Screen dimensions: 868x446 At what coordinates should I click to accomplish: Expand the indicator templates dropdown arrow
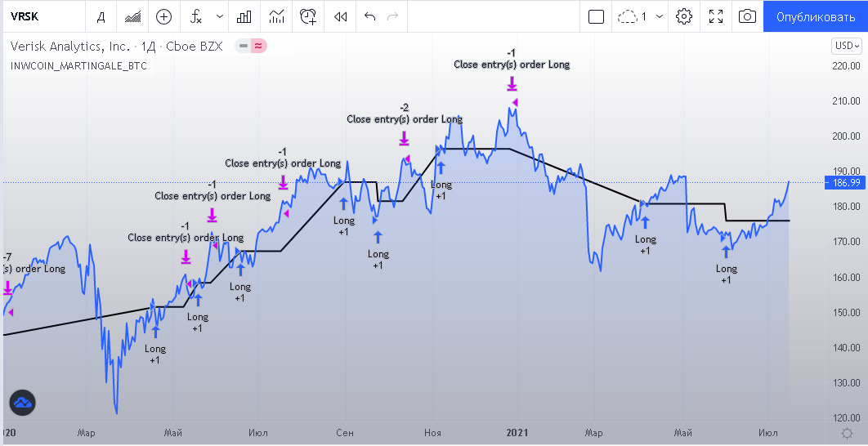[x=220, y=16]
